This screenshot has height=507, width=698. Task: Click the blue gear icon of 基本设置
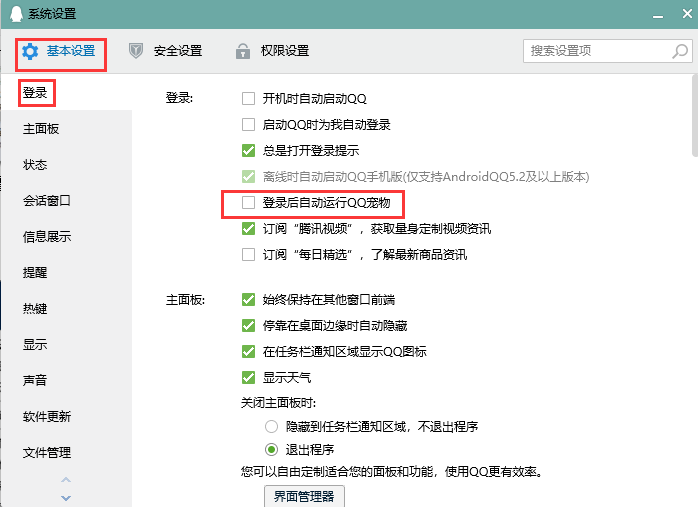[x=30, y=51]
